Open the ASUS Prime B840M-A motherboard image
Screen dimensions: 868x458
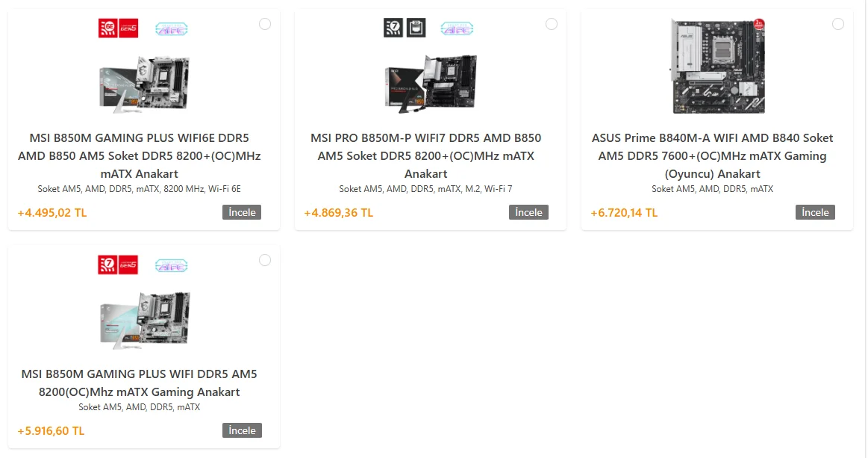tap(717, 66)
